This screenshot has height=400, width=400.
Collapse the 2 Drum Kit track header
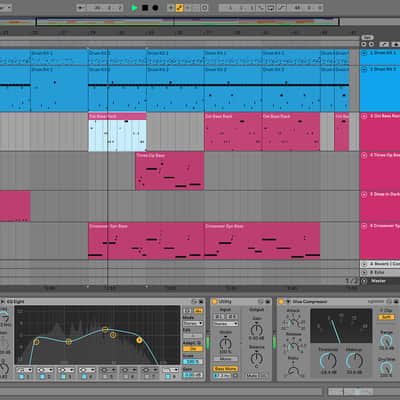pos(364,69)
